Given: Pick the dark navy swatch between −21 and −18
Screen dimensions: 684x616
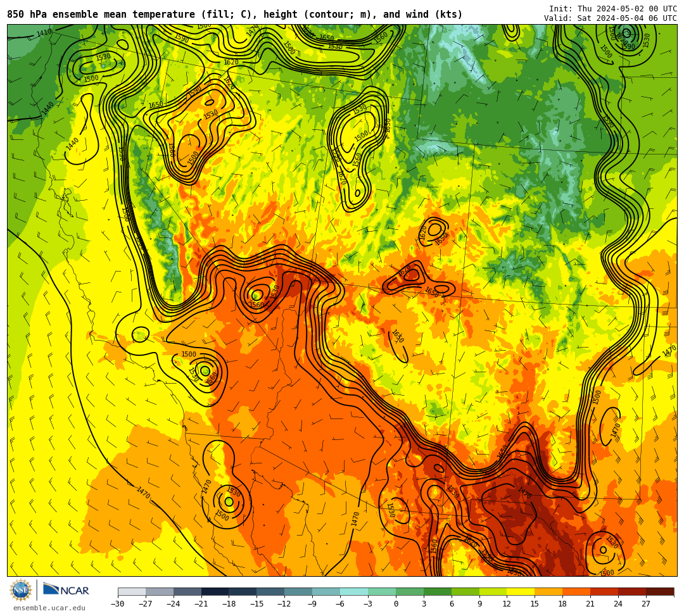Looking at the screenshot, I should 215,591.
